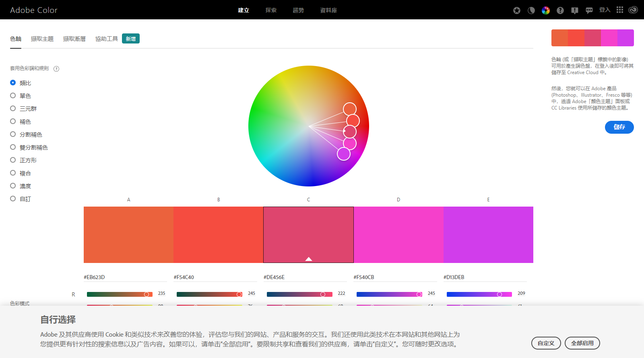The image size is (644, 358).
Task: Open the chat bubble icon
Action: click(x=589, y=10)
